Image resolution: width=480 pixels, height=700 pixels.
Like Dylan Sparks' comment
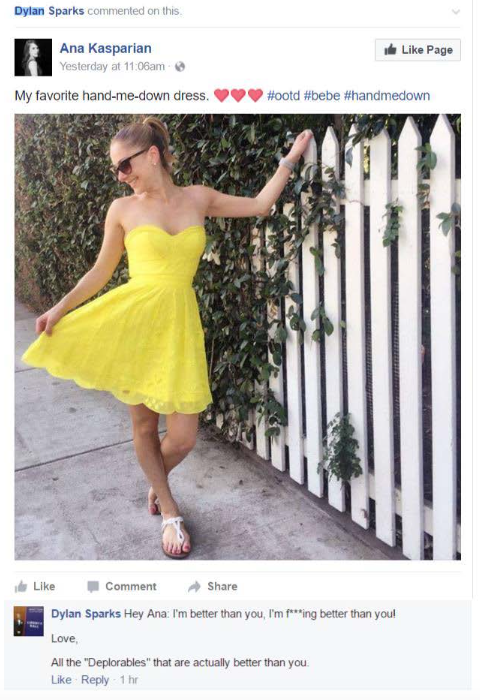[61, 680]
